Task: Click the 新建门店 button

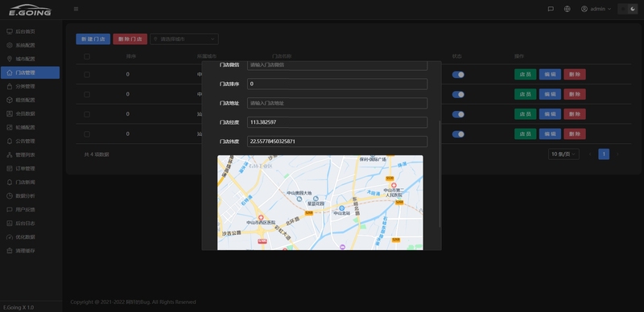Action: [93, 39]
